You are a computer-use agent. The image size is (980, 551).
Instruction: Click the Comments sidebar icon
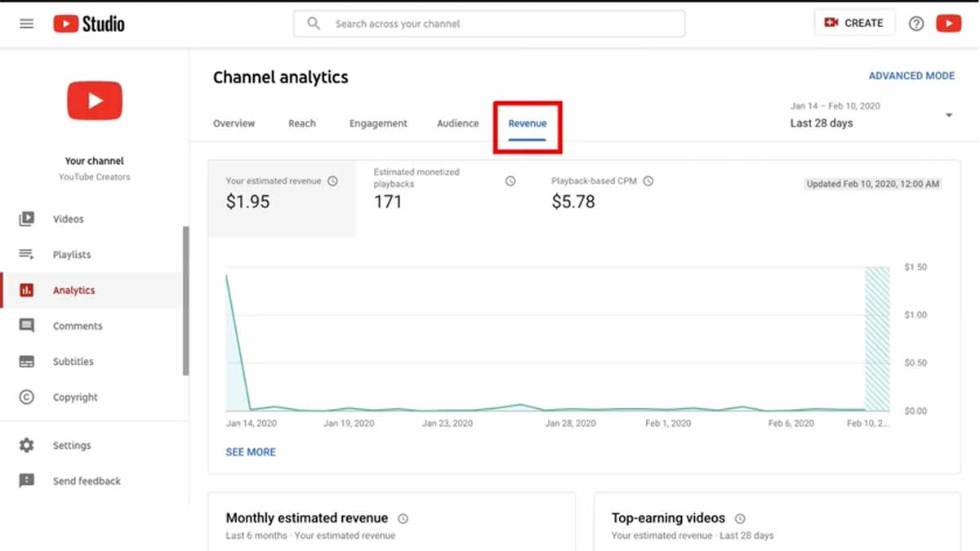[27, 326]
